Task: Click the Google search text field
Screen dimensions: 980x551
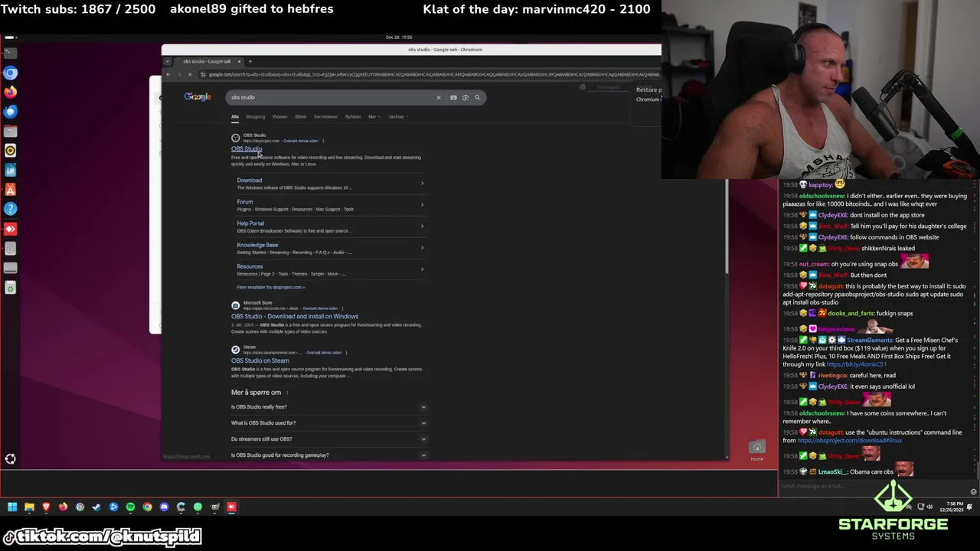Action: [329, 97]
